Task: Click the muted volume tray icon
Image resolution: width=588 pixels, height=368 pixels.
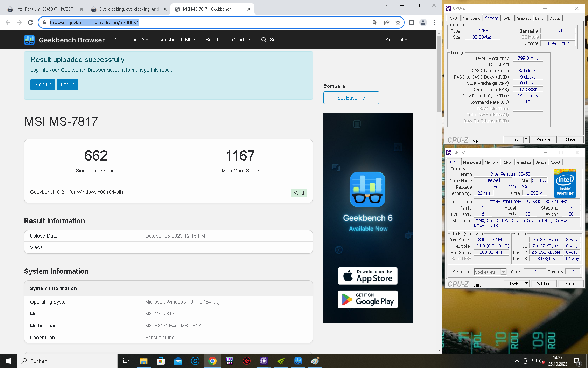Action: point(542,361)
